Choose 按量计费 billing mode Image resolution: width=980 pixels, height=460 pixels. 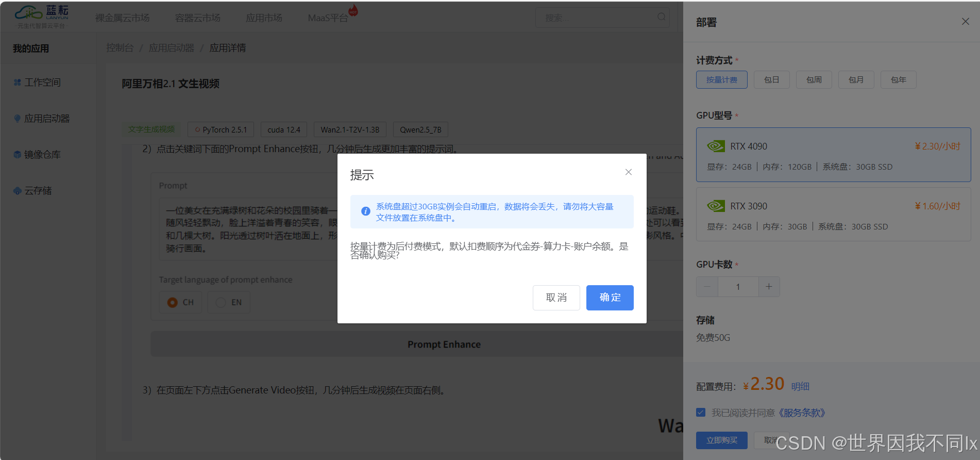click(x=722, y=80)
